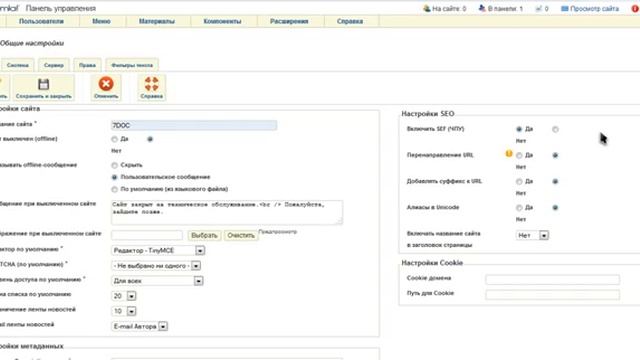Image resolution: width=640 pixels, height=360 pixels.
Task: Switch to the 'Фильтры текста' tab
Action: pos(132,65)
